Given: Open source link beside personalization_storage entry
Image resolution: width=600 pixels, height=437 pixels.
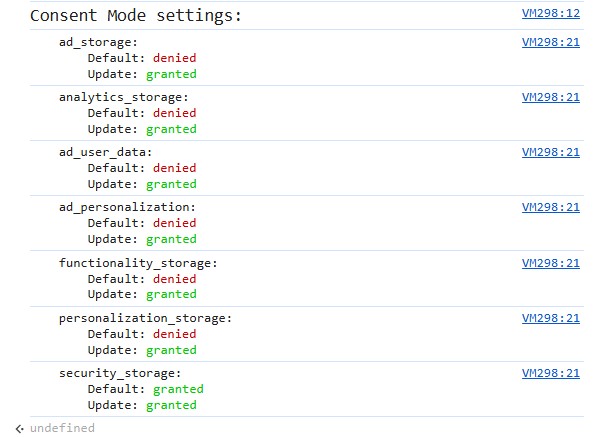Looking at the screenshot, I should coord(550,318).
